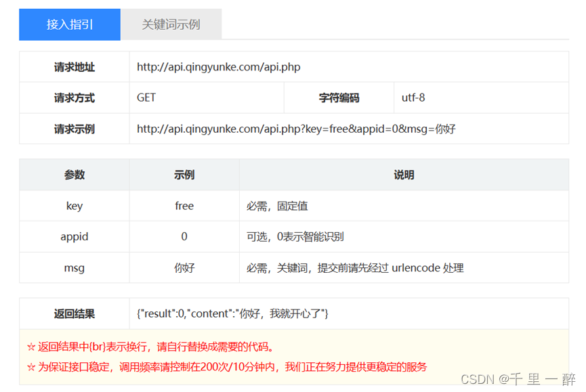The height and width of the screenshot is (392, 586).
Task: Switch to the 关键词示例 tab
Action: tap(170, 24)
